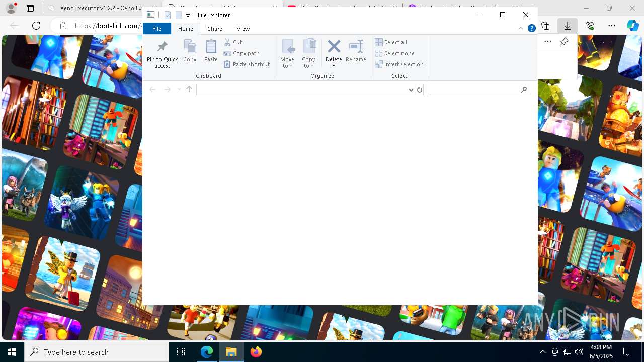This screenshot has height=362, width=644.
Task: Open the Copy to dropdown
Action: (x=308, y=54)
